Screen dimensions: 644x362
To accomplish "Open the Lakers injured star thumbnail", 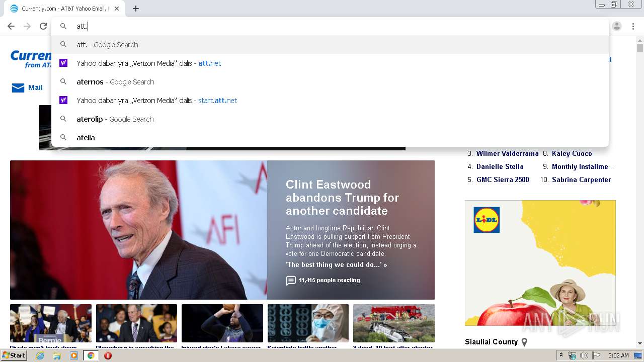I will coord(222,323).
